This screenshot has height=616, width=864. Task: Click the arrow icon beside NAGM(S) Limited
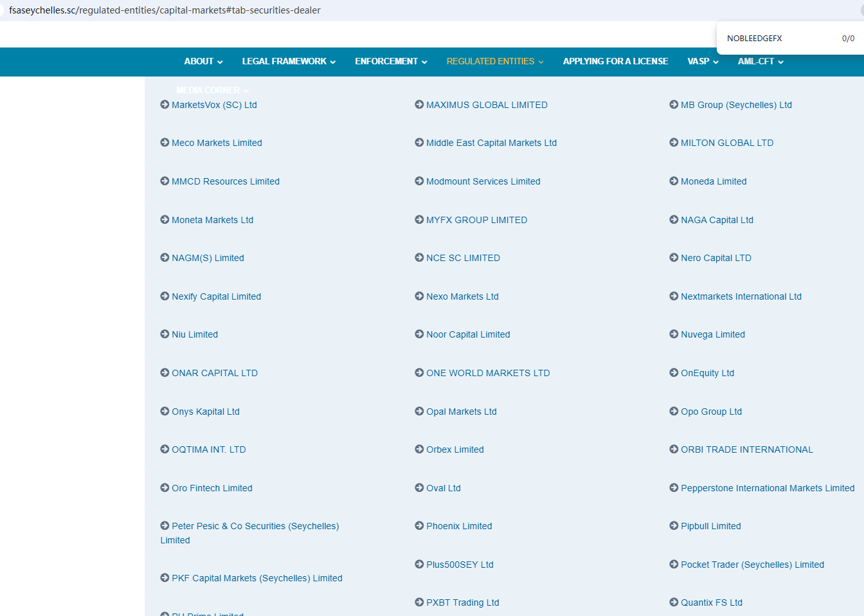tap(165, 257)
